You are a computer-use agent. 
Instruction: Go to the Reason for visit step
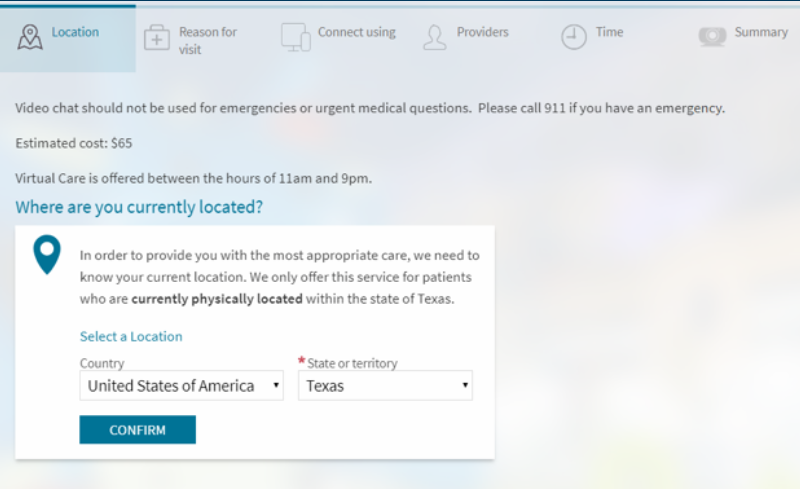coord(207,38)
